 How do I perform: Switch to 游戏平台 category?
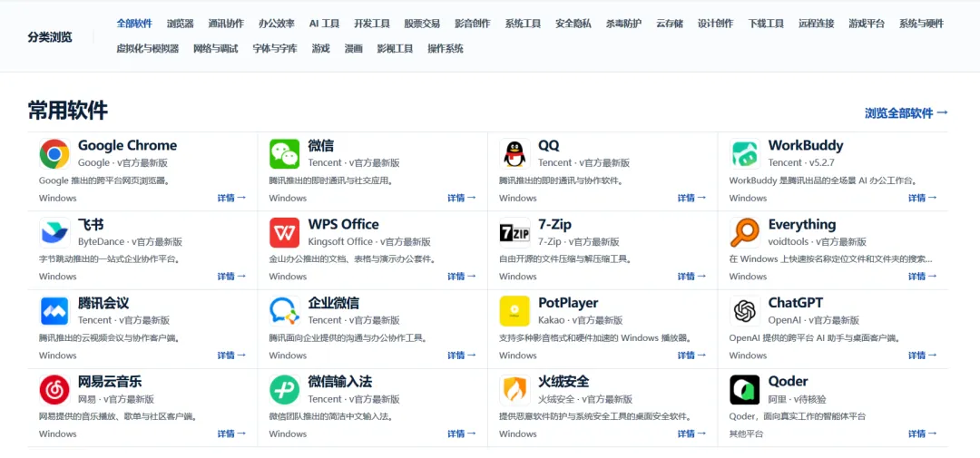click(x=867, y=24)
